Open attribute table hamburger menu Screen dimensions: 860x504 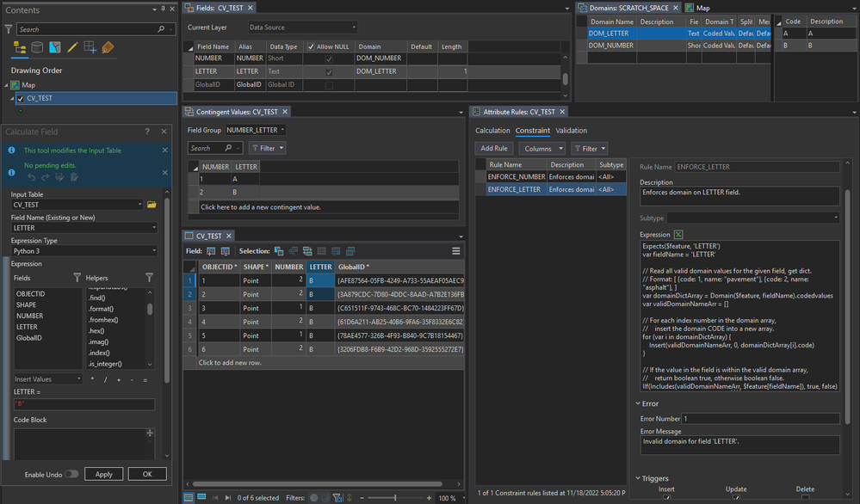456,251
